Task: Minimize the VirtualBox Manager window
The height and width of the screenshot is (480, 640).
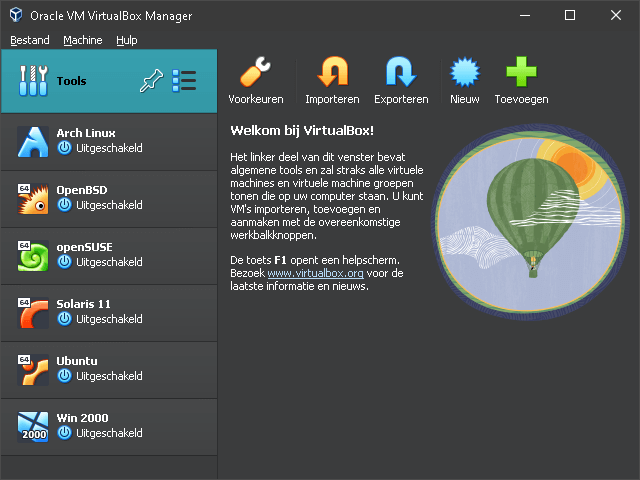Action: pos(525,16)
